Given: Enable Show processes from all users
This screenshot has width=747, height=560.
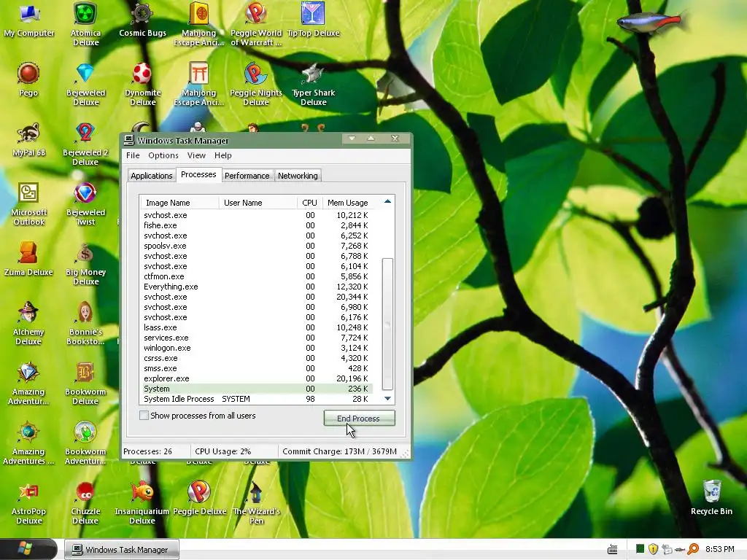Looking at the screenshot, I should (x=144, y=415).
